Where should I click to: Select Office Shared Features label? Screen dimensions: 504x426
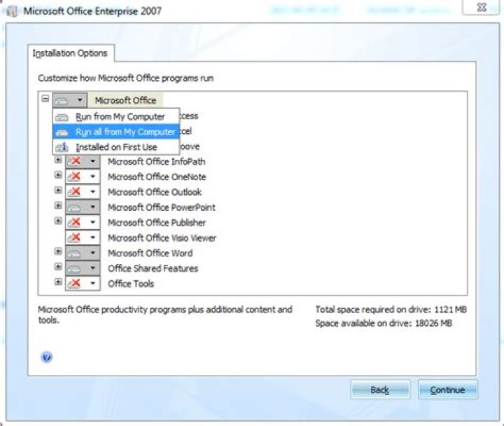153,268
